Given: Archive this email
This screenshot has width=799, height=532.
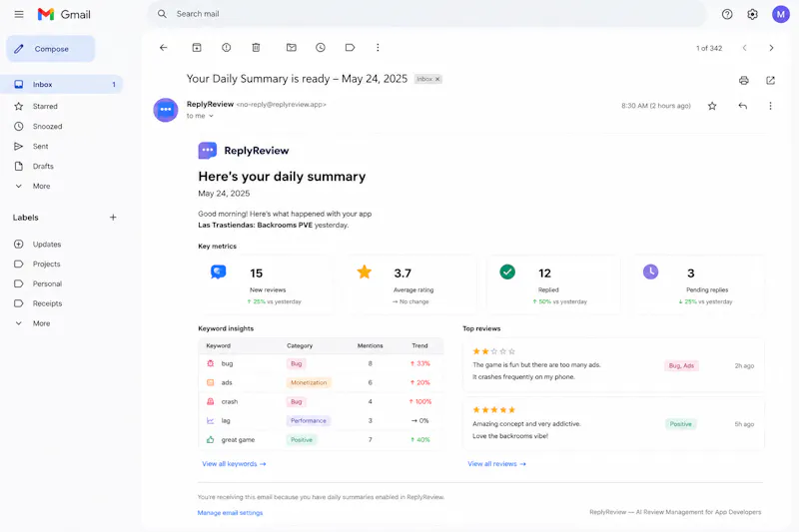Looking at the screenshot, I should [197, 47].
